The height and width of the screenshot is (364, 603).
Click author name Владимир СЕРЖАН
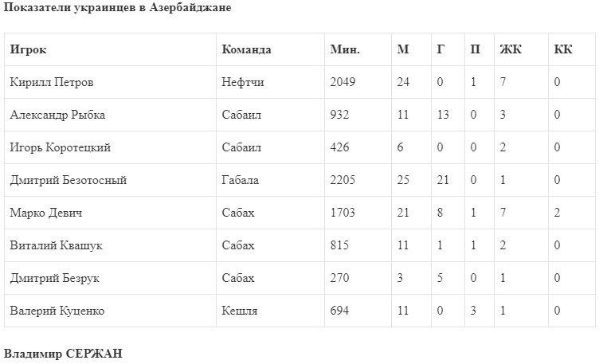pyautogui.click(x=64, y=353)
